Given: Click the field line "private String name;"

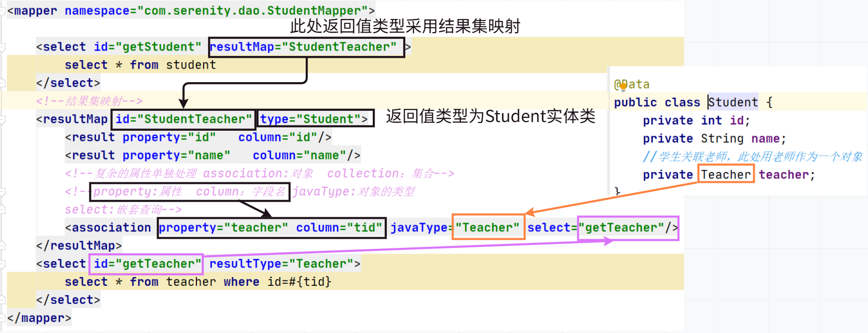Looking at the screenshot, I should click(x=714, y=139).
